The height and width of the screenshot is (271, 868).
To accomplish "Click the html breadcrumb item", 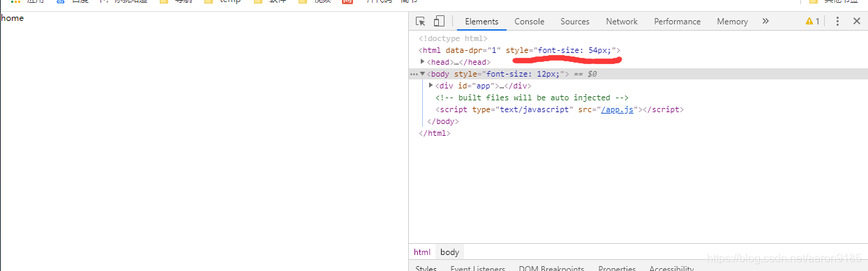I will click(x=422, y=252).
